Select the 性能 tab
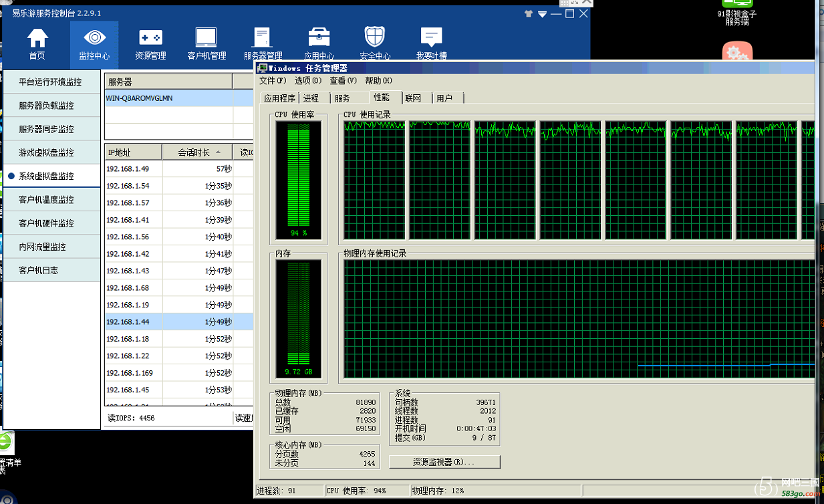824x504 pixels. pyautogui.click(x=382, y=98)
